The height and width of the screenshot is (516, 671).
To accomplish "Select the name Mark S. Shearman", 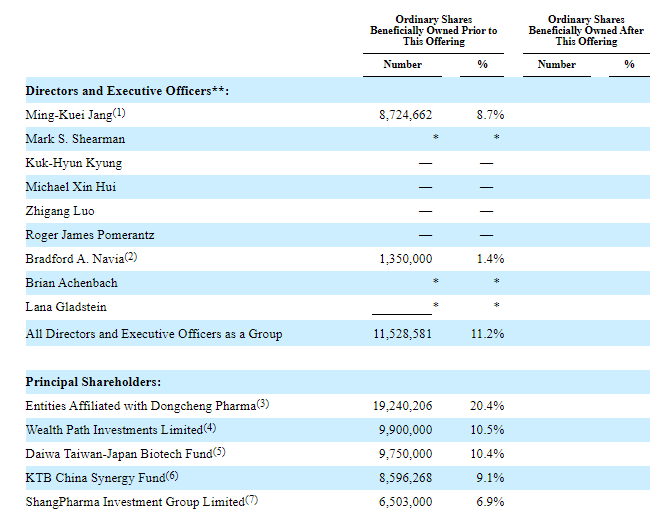I will [x=75, y=139].
